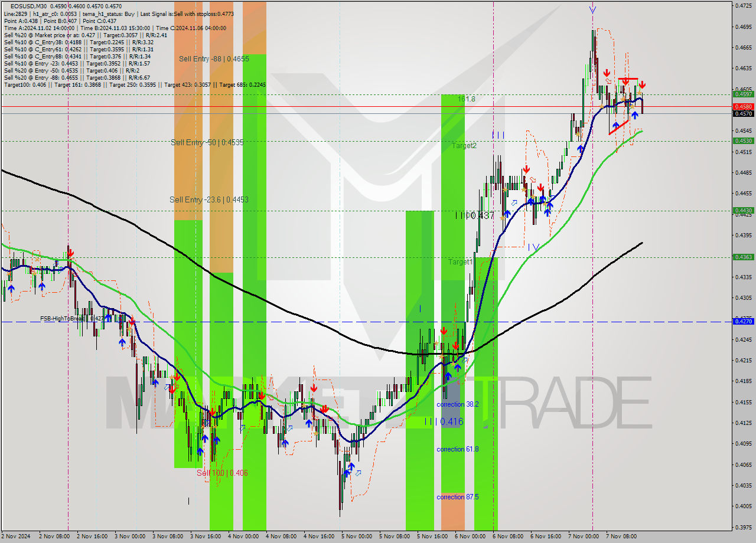The height and width of the screenshot is (543, 756).
Task: Click the red 0.4580 price tag
Action: (x=743, y=106)
